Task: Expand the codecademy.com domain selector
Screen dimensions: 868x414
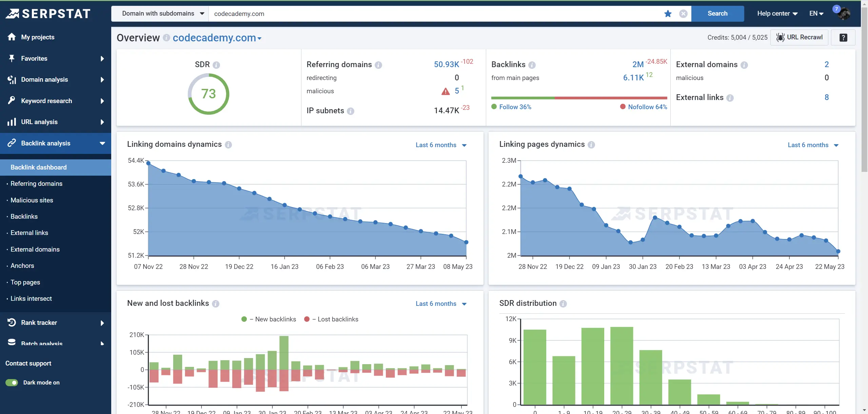Action: (259, 38)
